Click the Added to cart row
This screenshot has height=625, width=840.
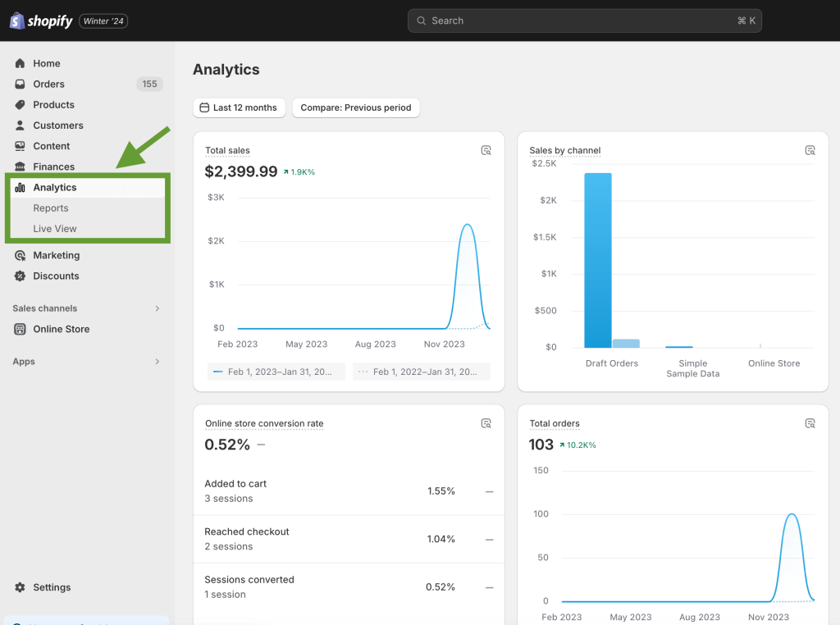(349, 491)
